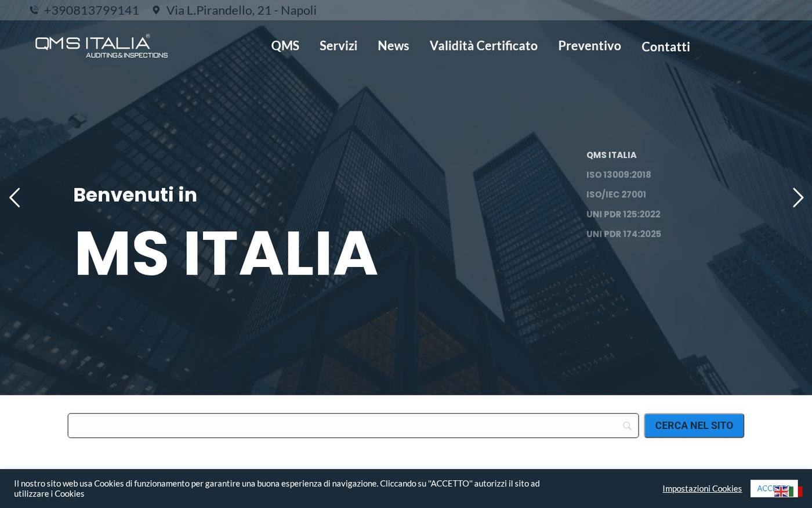The width and height of the screenshot is (812, 508).
Task: Click the magnifier icon in search box
Action: (627, 426)
